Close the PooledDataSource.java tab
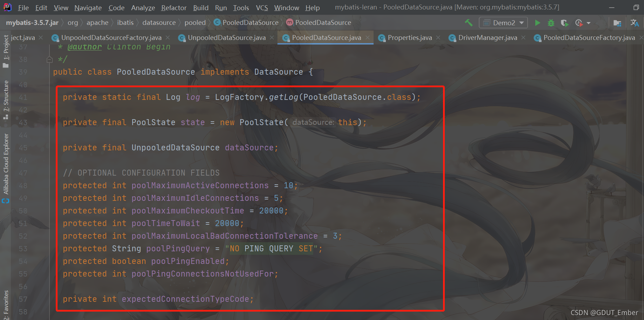 point(368,38)
